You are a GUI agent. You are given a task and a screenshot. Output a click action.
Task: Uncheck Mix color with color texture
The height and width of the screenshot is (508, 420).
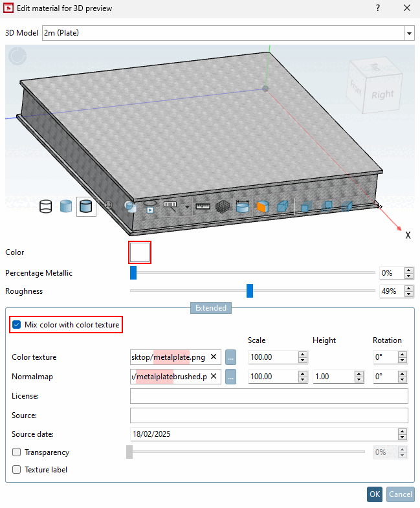pos(17,325)
